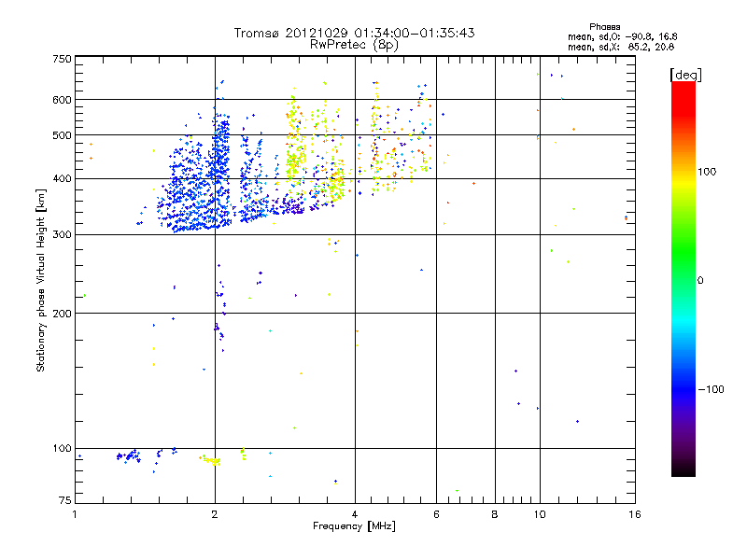
Task: Click the 'RwPretec (8p)' subtitle
Action: pyautogui.click(x=354, y=45)
